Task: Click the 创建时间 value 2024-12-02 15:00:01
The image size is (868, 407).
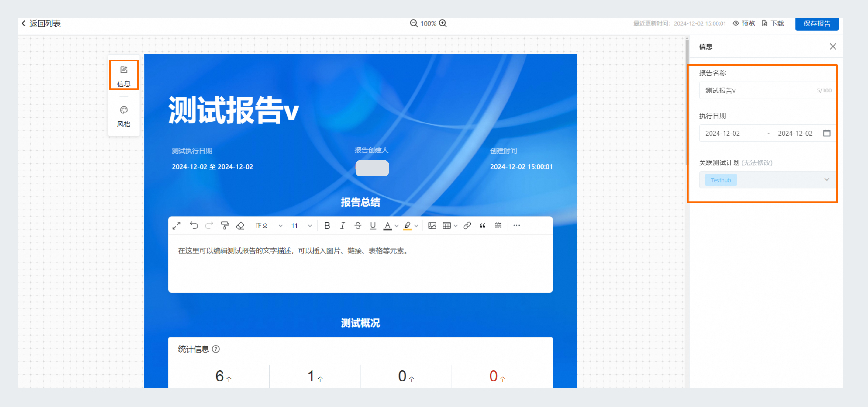Action: (521, 167)
